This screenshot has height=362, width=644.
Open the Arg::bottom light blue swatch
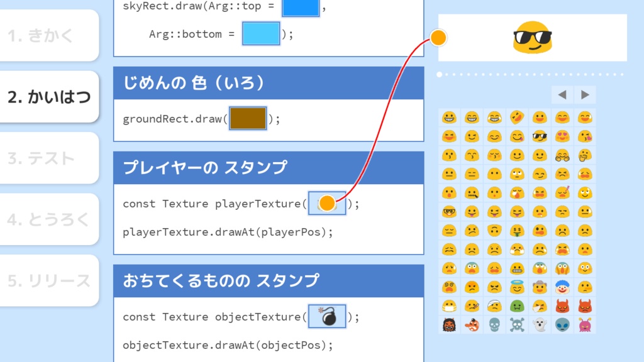[x=261, y=34]
